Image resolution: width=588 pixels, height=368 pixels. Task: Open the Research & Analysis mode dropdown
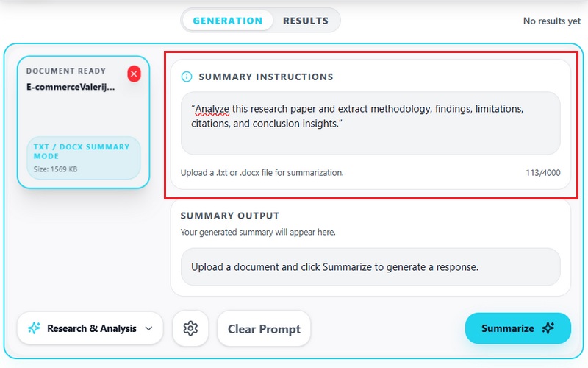click(x=90, y=328)
